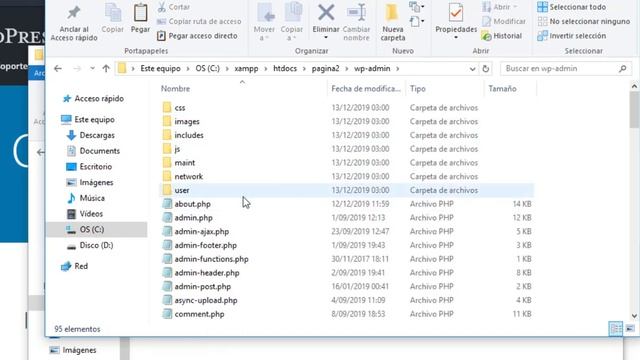Select Música in navigation pane
The width and height of the screenshot is (640, 360).
[x=86, y=198]
